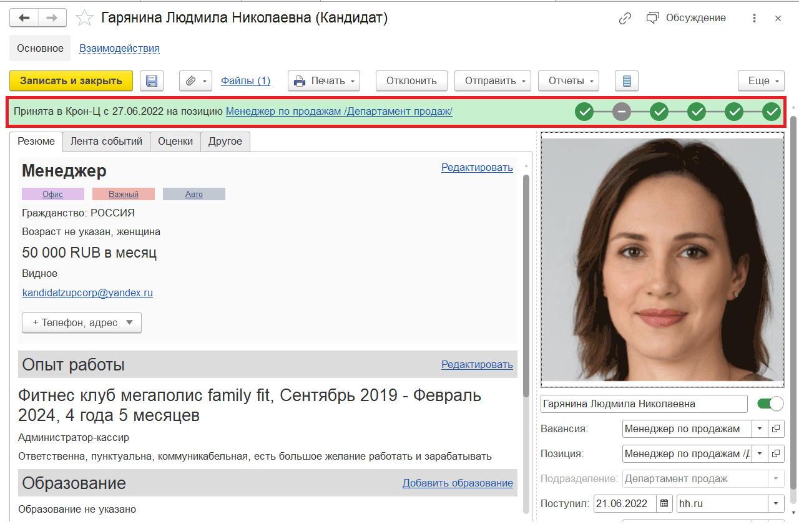
Task: Click the first completed stage checkmark
Action: click(584, 112)
